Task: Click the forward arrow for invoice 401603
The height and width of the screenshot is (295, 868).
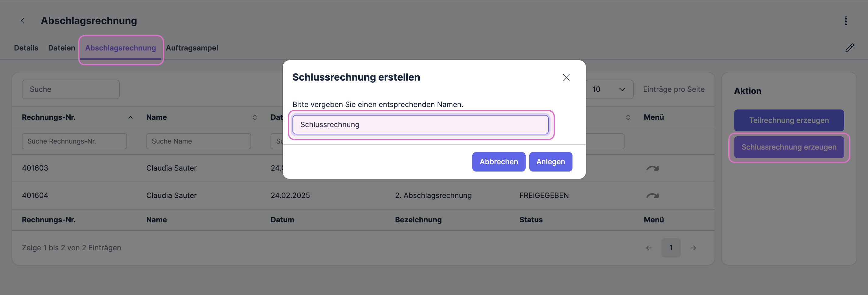Action: [x=652, y=168]
